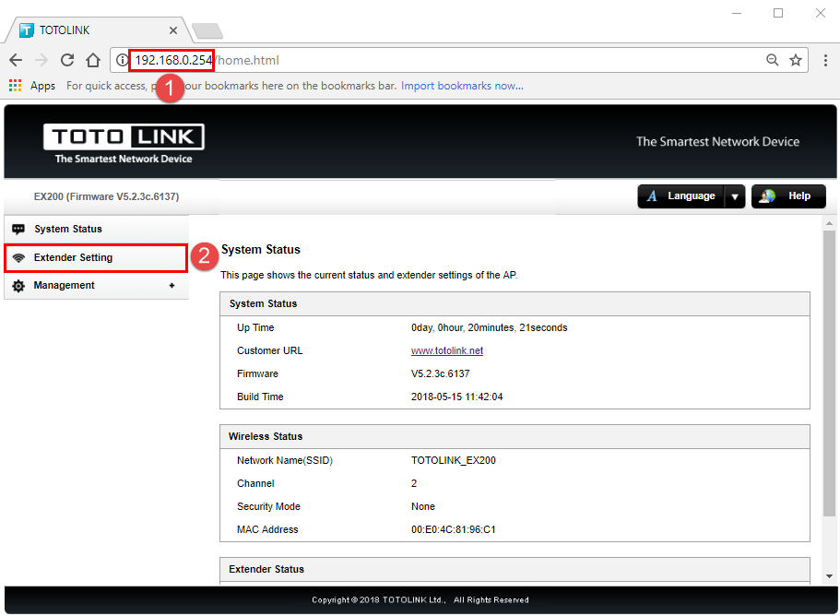Click the Wireless Status section header

[515, 436]
